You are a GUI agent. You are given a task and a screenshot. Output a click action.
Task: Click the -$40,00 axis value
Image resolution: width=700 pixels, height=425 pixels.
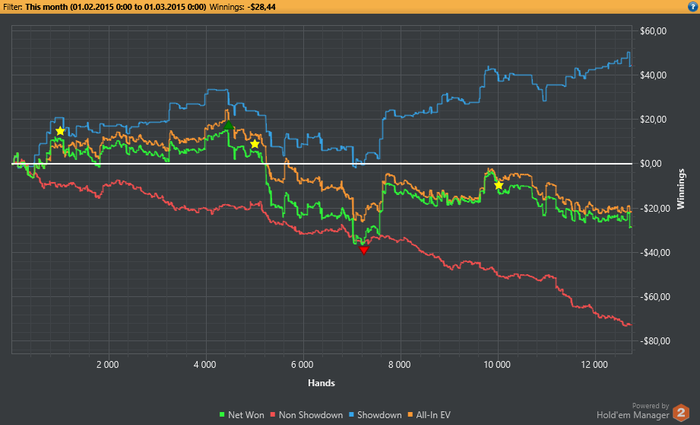point(655,253)
